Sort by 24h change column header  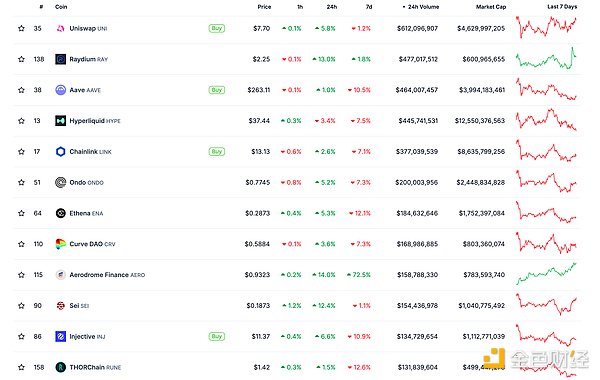(x=332, y=7)
